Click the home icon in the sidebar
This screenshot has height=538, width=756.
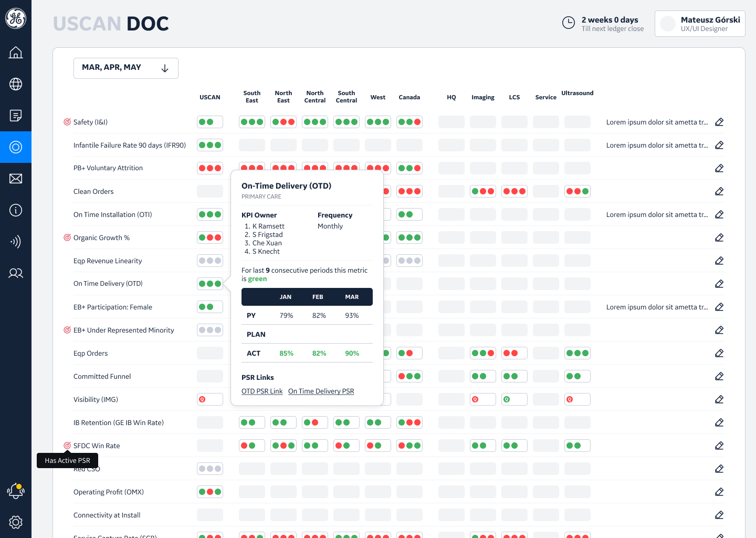tap(16, 53)
